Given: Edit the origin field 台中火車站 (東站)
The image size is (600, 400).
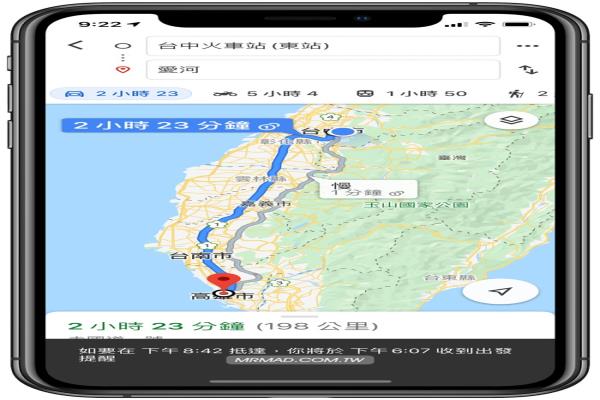Looking at the screenshot, I should pos(323,46).
